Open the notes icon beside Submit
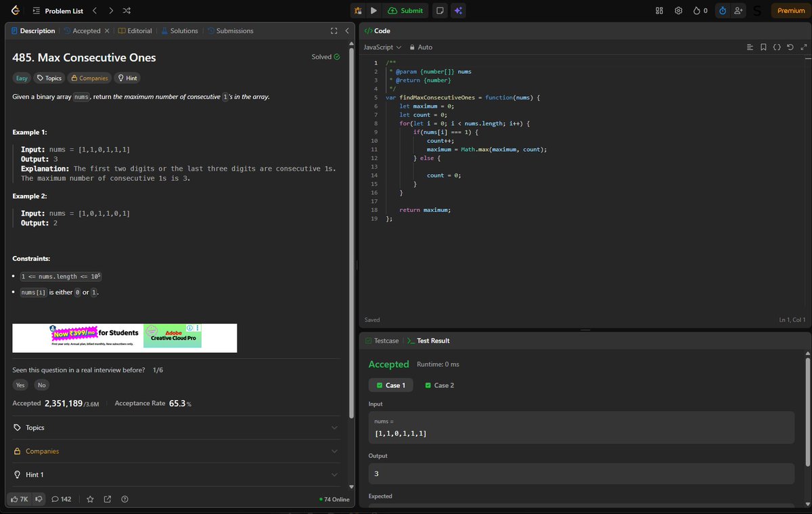Screen dimensions: 812x514 (440, 11)
